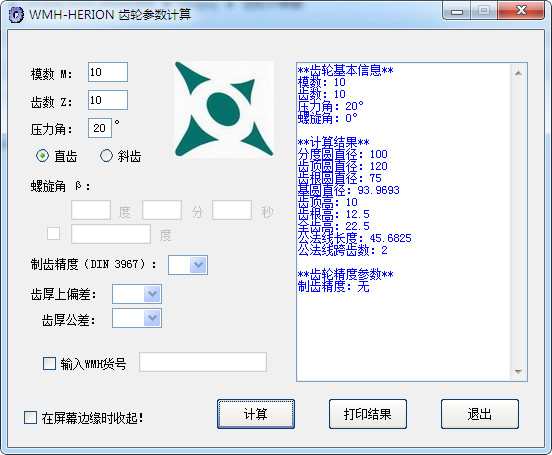Click the result line 压力角: 20°
Viewport: 552px width, 455px height.
pos(331,106)
